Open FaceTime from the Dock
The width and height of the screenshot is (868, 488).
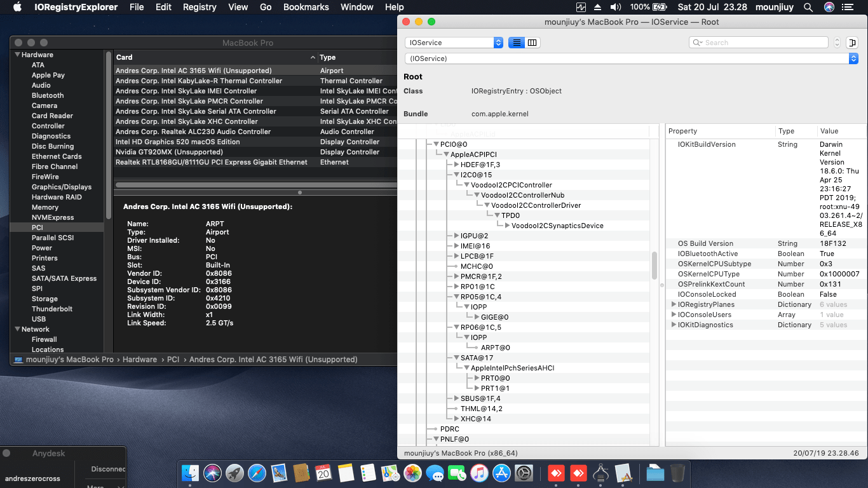coord(457,473)
